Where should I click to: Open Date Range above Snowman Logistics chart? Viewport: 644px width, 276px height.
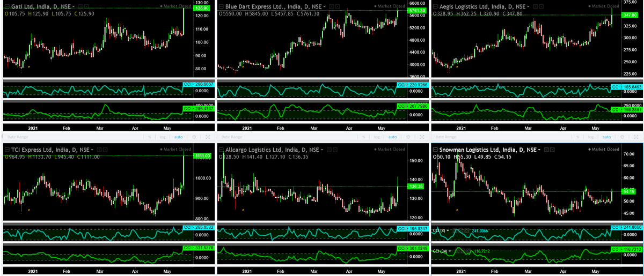point(446,137)
